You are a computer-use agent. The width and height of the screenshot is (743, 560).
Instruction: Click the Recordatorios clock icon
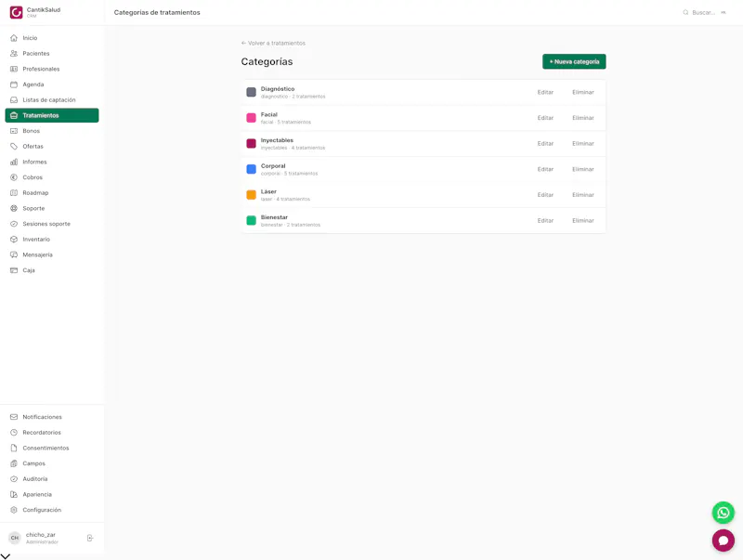pyautogui.click(x=14, y=433)
